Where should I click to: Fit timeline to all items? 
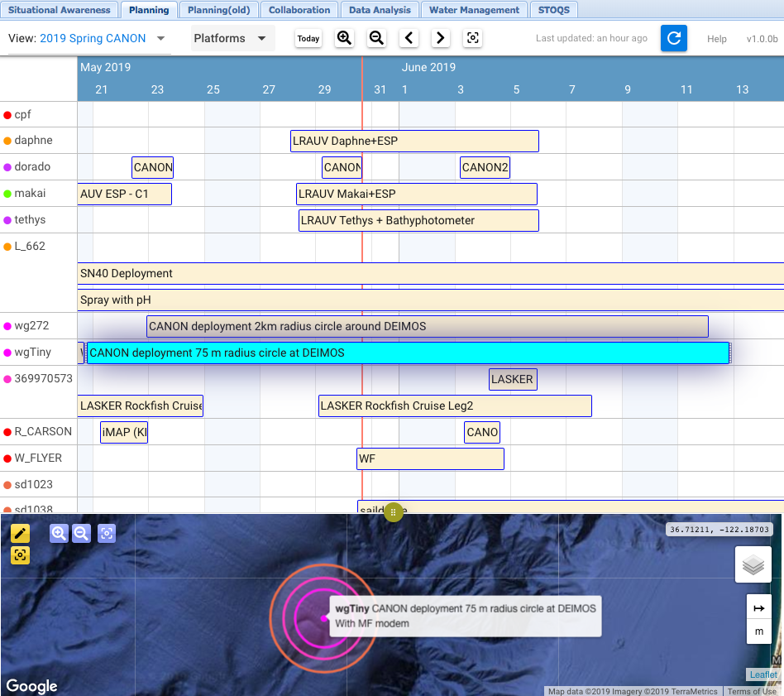pos(472,38)
